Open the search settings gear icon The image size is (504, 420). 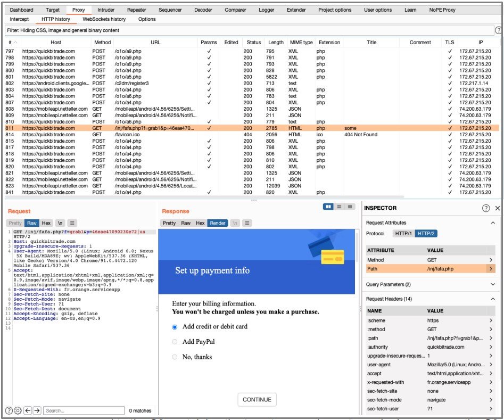18,410
